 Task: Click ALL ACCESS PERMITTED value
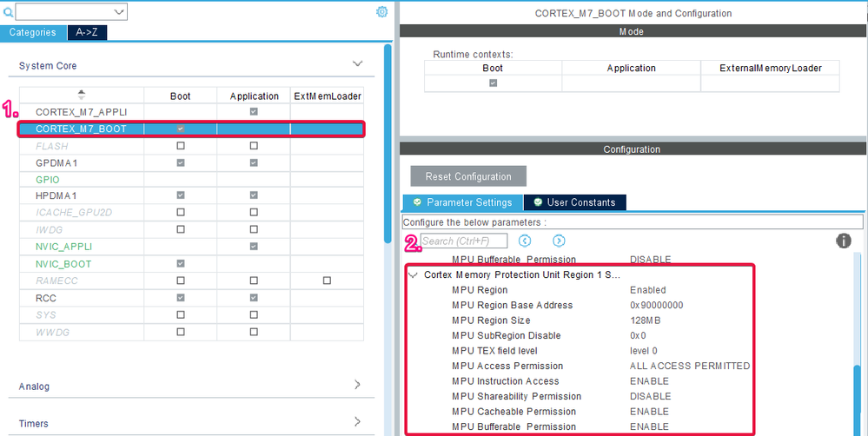[690, 366]
